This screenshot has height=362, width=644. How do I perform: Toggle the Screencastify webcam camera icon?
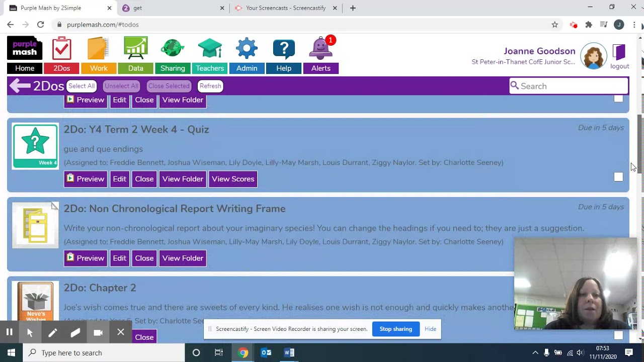click(98, 332)
